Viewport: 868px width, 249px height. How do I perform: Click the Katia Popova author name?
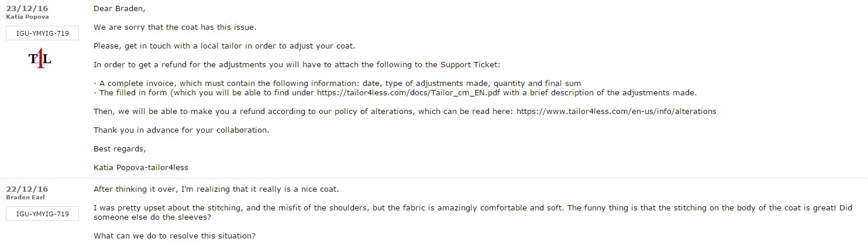[27, 17]
